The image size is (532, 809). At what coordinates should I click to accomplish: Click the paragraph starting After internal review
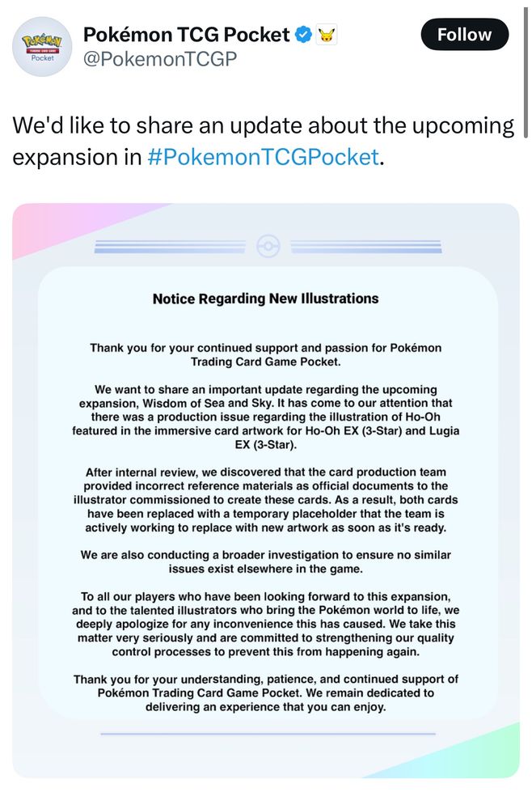[x=265, y=500]
